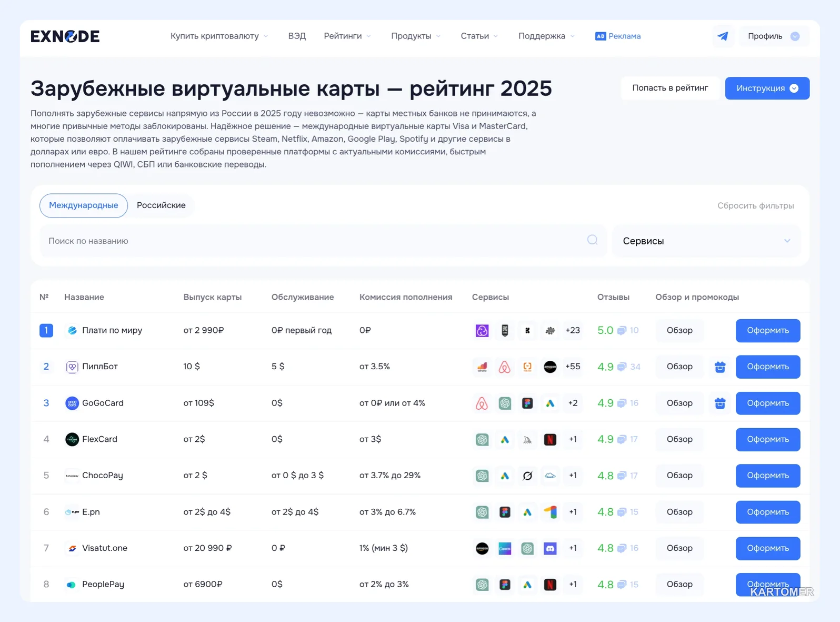Open the GoGoCard promo gift icon
The image size is (840, 622).
tap(720, 403)
